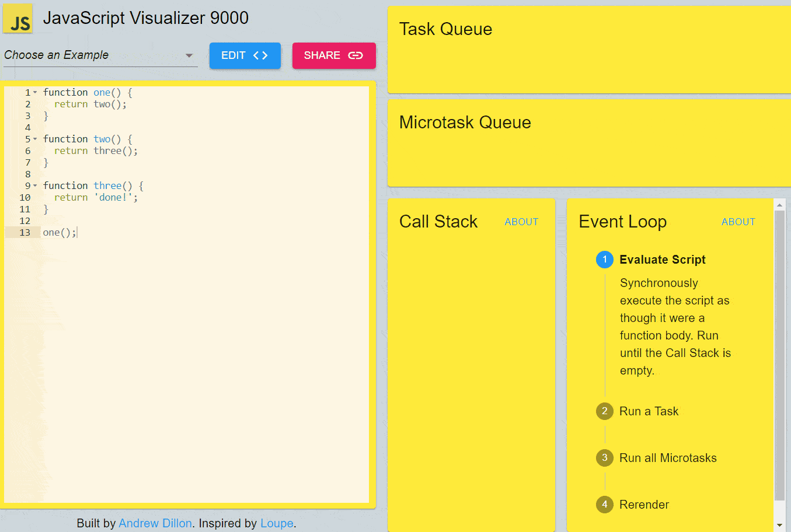Click the dropdown arrow next to Choose an Example
This screenshot has width=791, height=532.
[x=189, y=55]
